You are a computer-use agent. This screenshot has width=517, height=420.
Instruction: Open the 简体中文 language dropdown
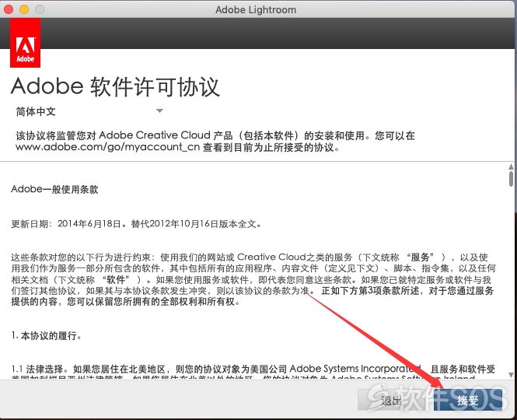[x=89, y=111]
